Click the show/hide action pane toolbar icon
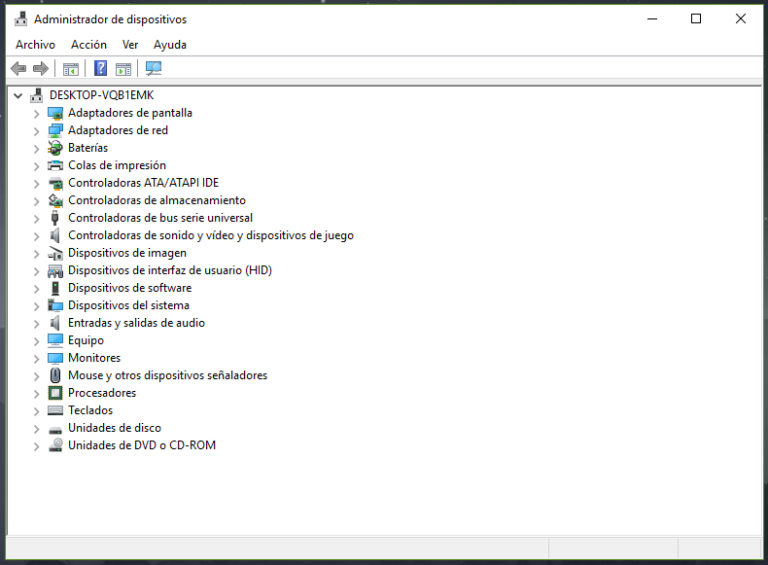Image resolution: width=768 pixels, height=565 pixels. tap(123, 69)
